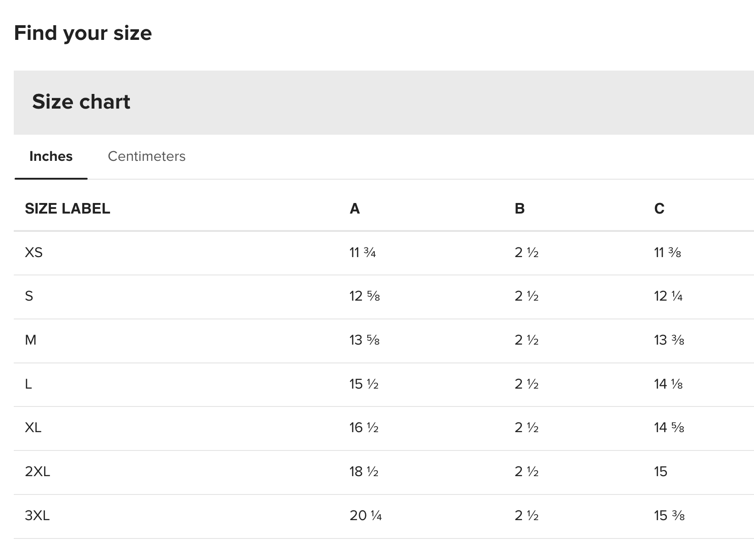The height and width of the screenshot is (560, 754).
Task: Select the 2XL size row label
Action: coord(37,472)
